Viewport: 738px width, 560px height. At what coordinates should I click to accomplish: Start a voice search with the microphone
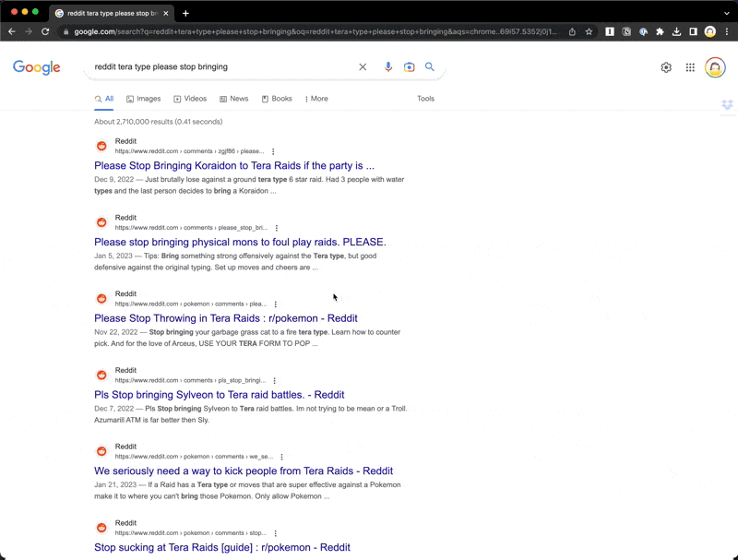click(387, 67)
